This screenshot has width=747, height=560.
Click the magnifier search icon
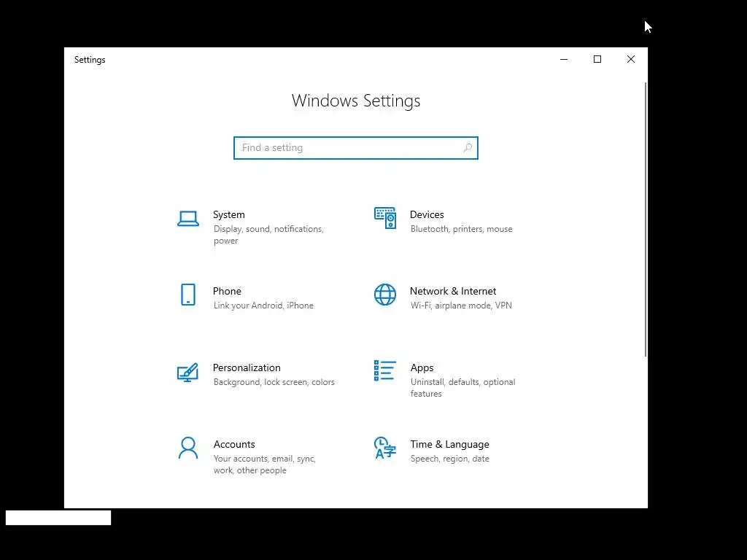(468, 148)
